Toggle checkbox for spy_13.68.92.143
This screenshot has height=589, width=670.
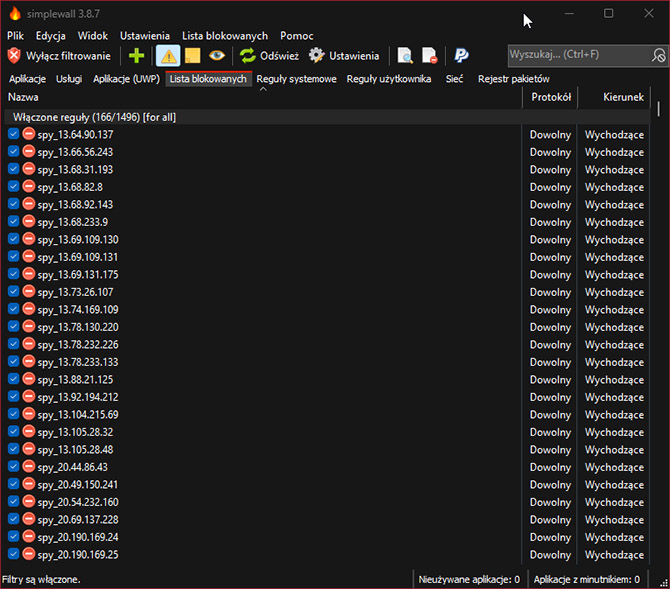[x=14, y=204]
